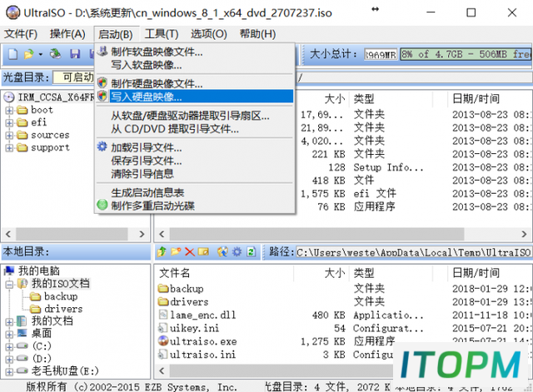Expand the boot folder node
Image resolution: width=533 pixels, height=392 pixels.
(9, 111)
